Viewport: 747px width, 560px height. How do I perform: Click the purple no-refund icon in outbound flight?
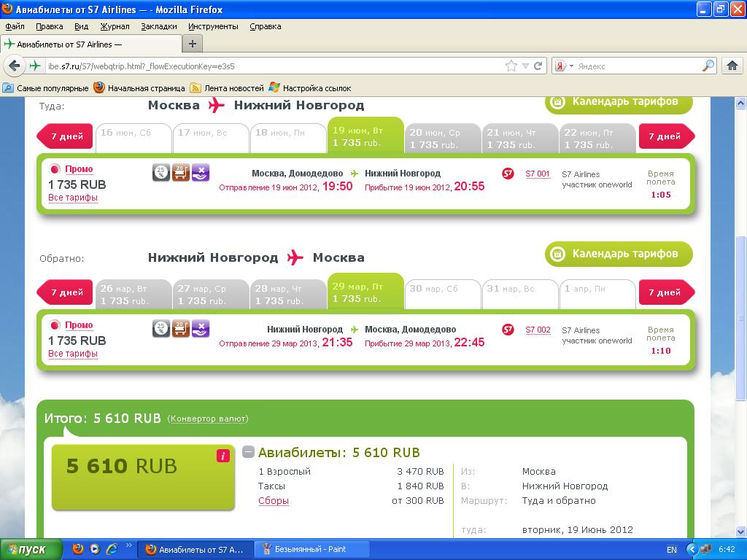pyautogui.click(x=201, y=173)
